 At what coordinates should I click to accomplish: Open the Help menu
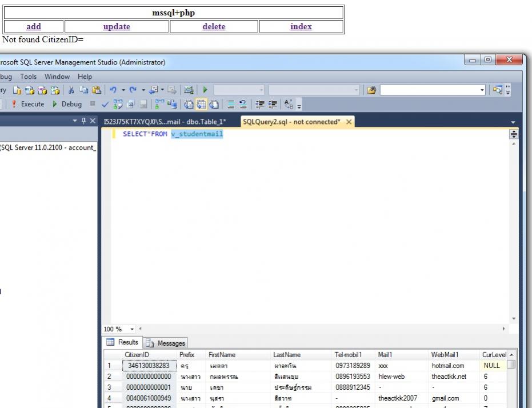tap(85, 77)
